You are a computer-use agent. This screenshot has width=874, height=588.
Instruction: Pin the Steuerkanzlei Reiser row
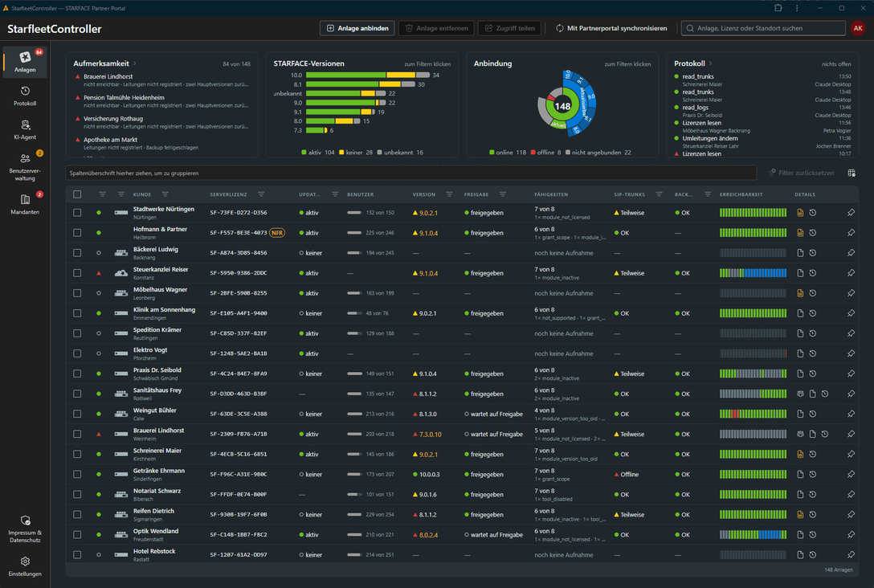coord(851,273)
